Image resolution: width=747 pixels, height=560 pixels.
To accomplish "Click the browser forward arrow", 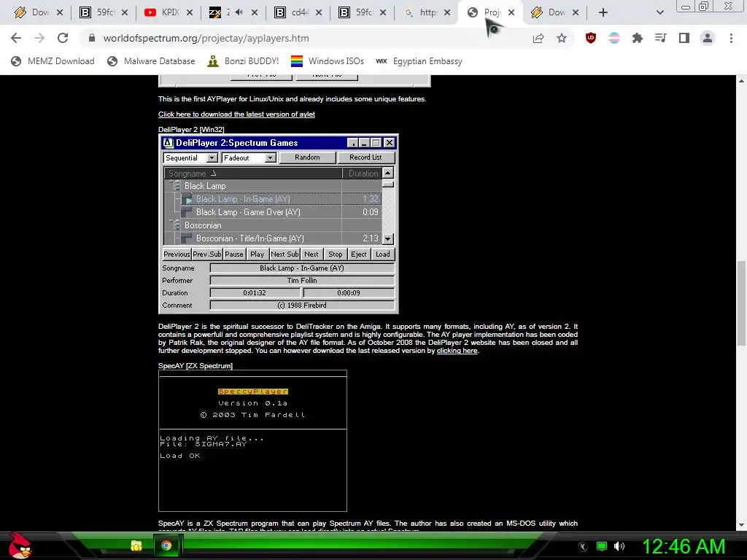I will [x=39, y=38].
